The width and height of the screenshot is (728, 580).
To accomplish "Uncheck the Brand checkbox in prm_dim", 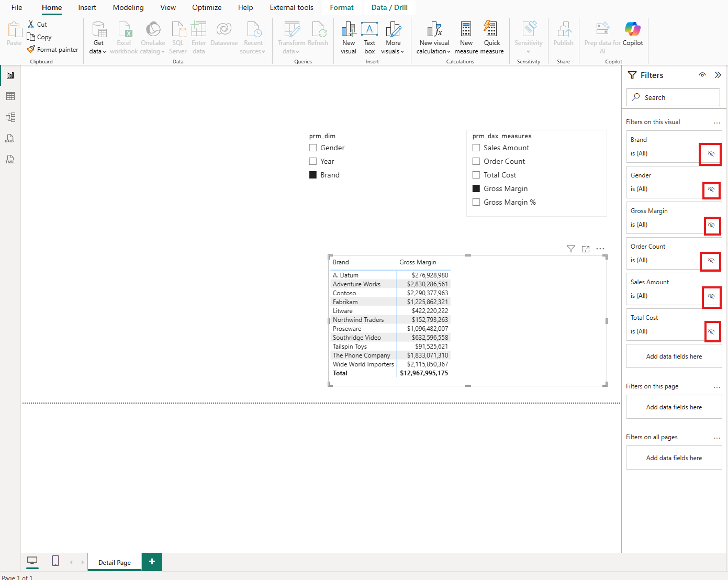I will (313, 175).
